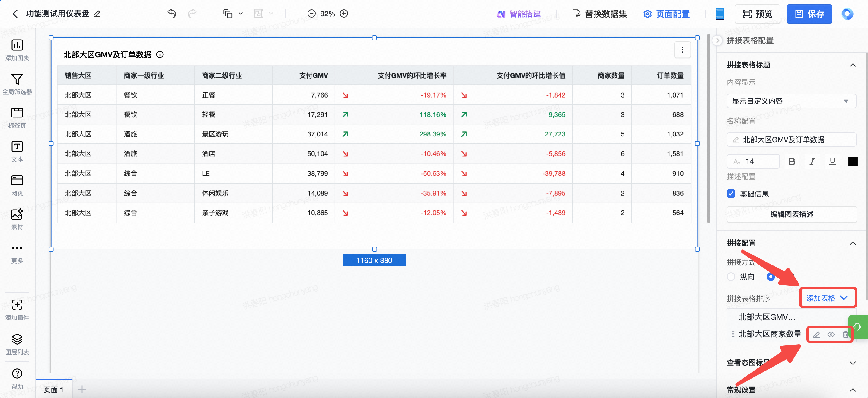The width and height of the screenshot is (868, 398).
Task: Open the dropdown arrow beside copy icon
Action: click(241, 14)
